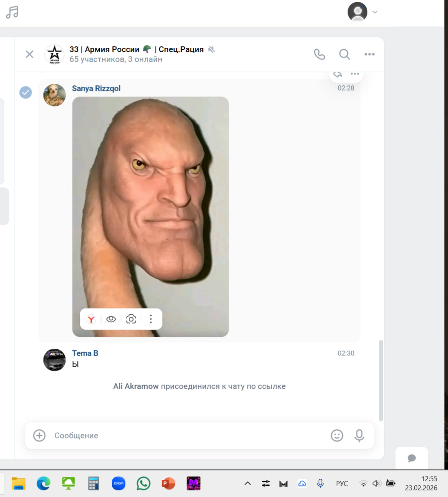Screen dimensions: 448x497
Task: Open the image overlay vertical dots menu
Action: click(151, 319)
